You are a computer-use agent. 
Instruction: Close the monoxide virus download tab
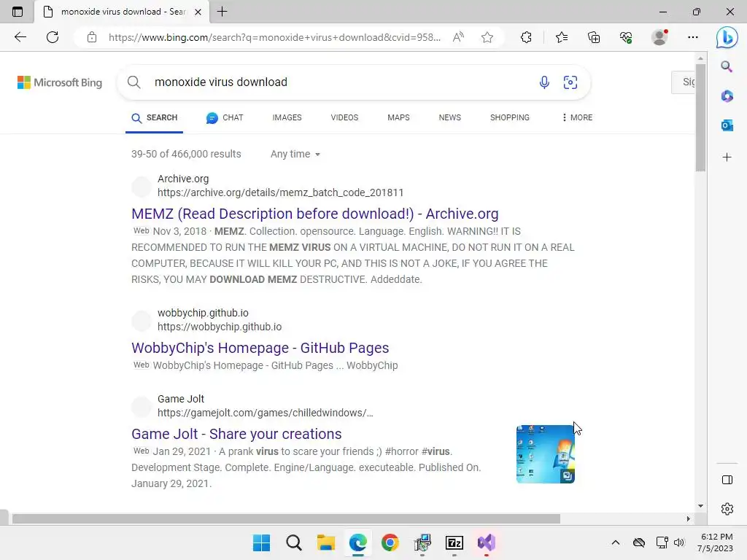(198, 12)
